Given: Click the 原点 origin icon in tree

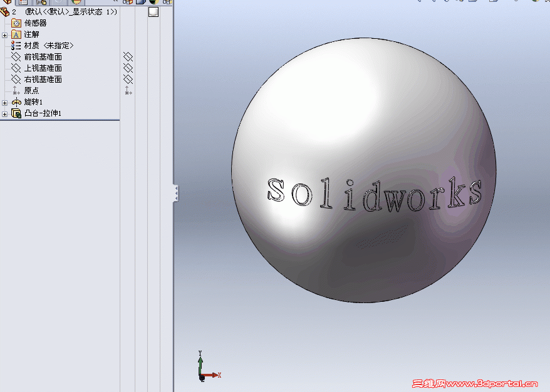Looking at the screenshot, I should coord(16,90).
